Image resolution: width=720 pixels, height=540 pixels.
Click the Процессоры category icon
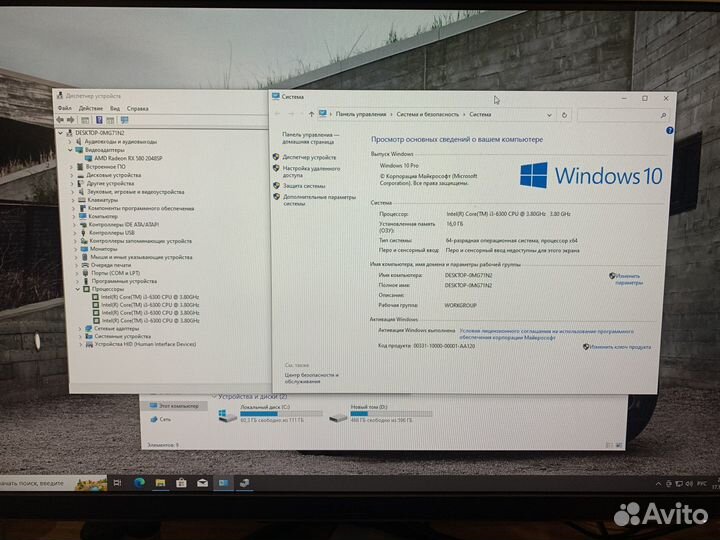pos(86,289)
